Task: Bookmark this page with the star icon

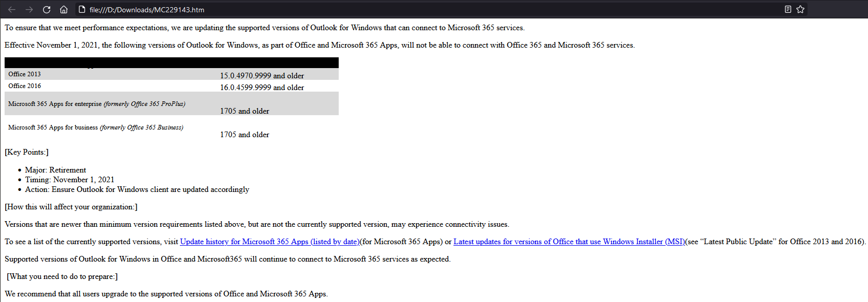Action: [800, 9]
